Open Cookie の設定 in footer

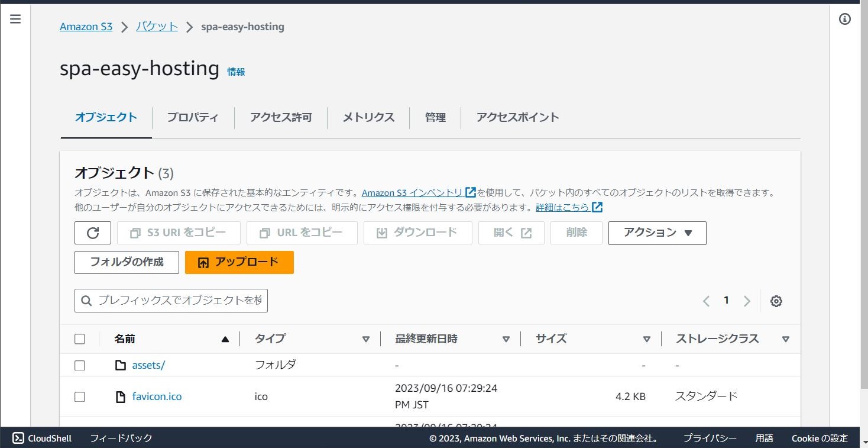[x=820, y=438]
